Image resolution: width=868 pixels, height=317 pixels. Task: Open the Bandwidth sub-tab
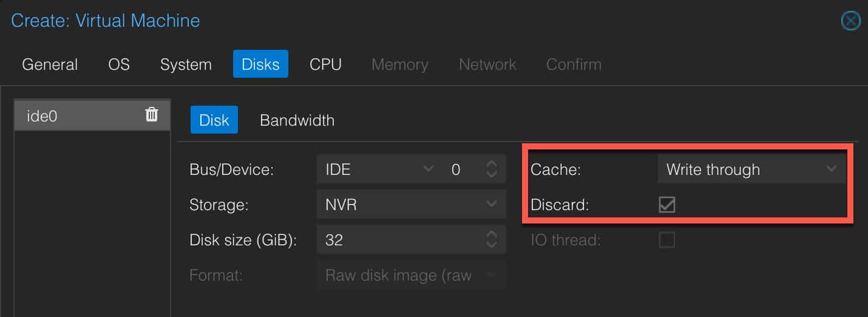[297, 120]
